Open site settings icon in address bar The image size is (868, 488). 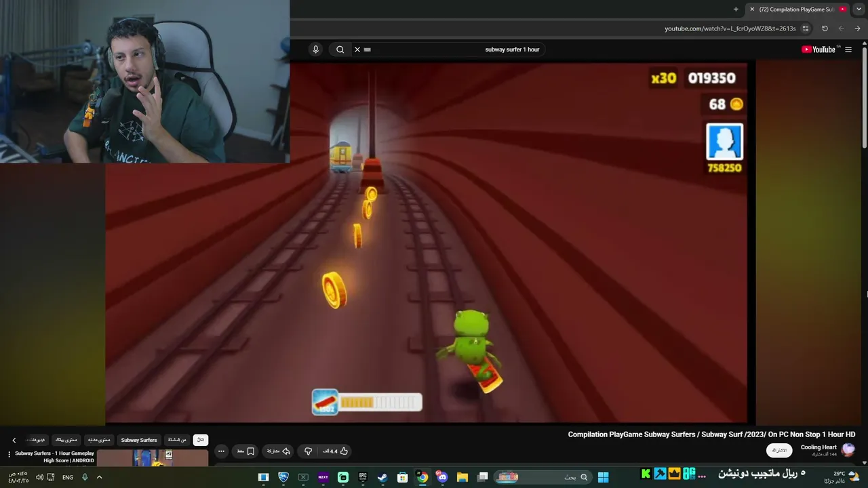pos(806,28)
